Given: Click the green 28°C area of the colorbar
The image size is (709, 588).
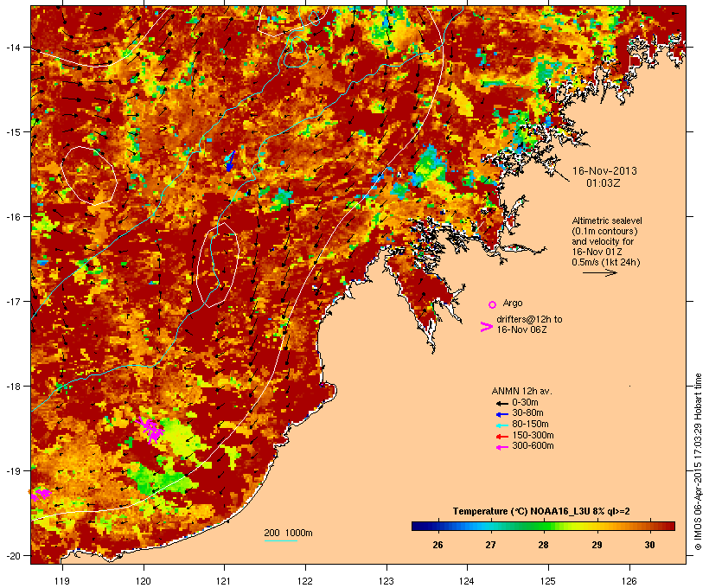Looking at the screenshot, I should tap(543, 526).
